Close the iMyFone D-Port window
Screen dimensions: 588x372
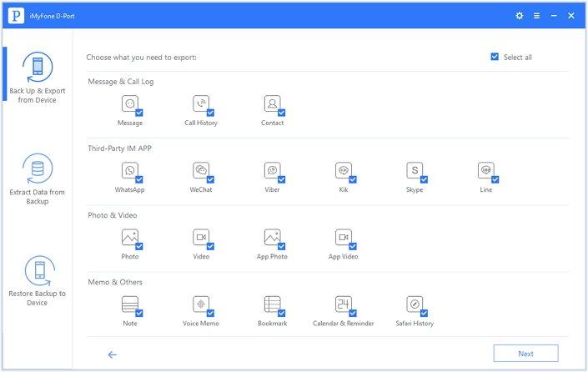pyautogui.click(x=571, y=15)
